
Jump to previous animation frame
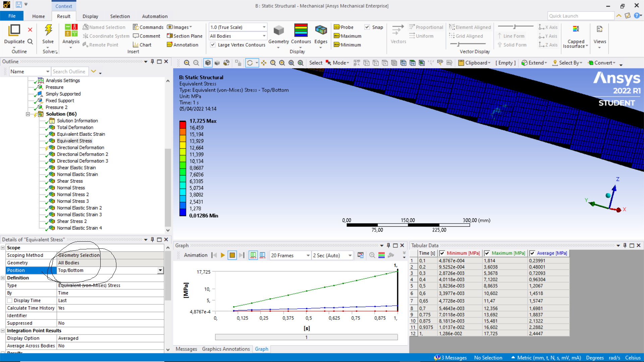pyautogui.click(x=214, y=255)
